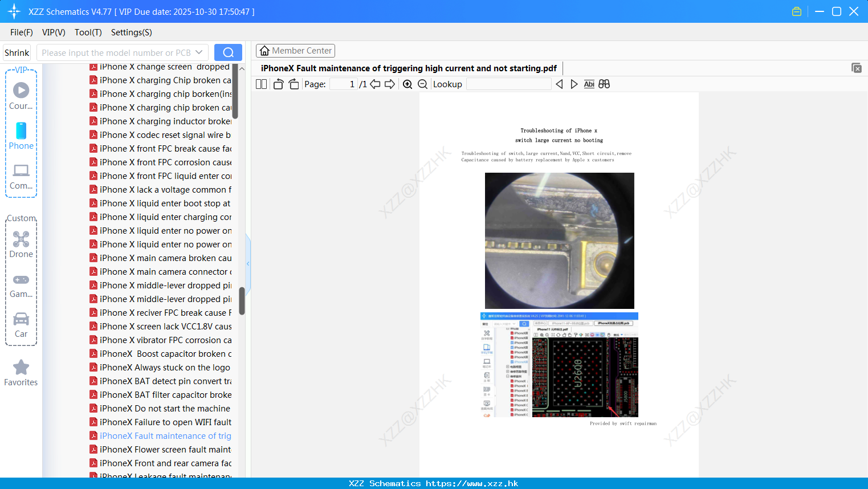Open the Car category
Screen dimensions: 868x489
[21, 325]
